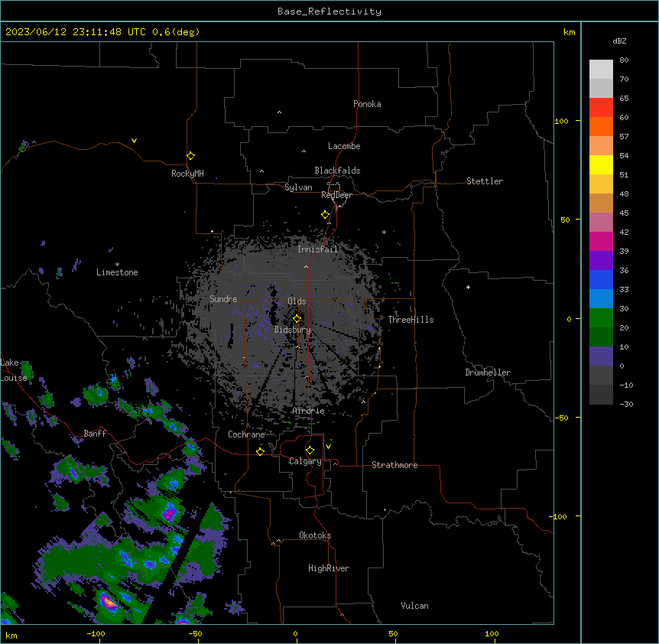The height and width of the screenshot is (644, 659).
Task: Click the Drumheller city label
Action: point(488,372)
